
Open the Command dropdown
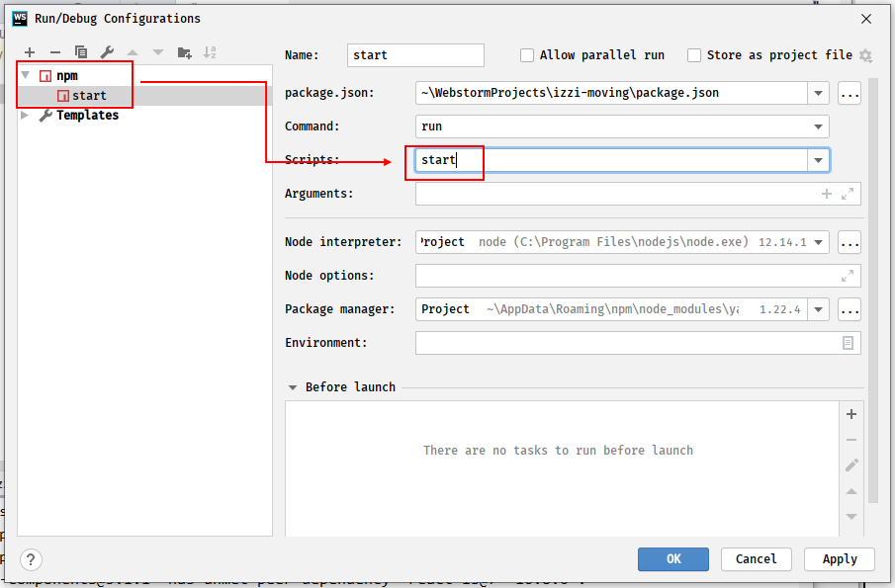(x=819, y=126)
